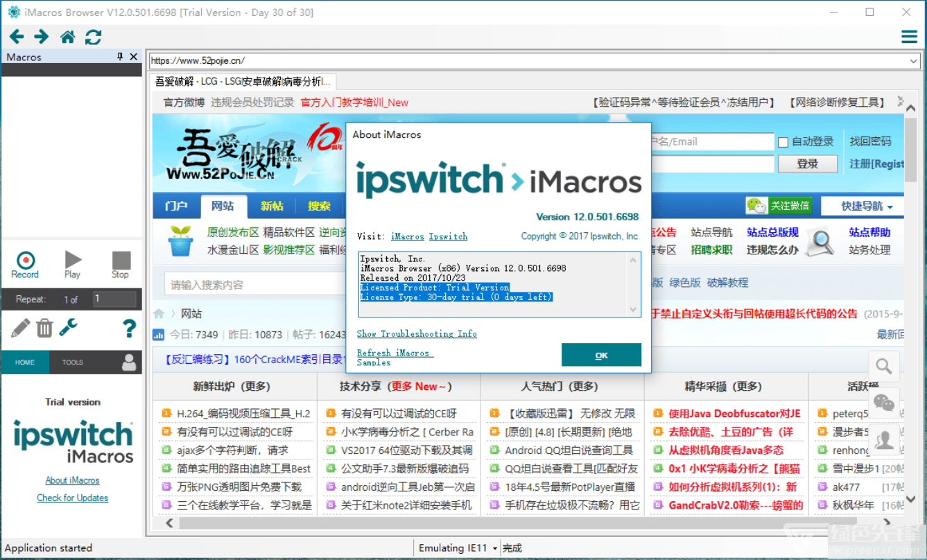Screen dimensions: 927x560
Task: Click Show Troubleshooting Info link
Action: point(417,333)
